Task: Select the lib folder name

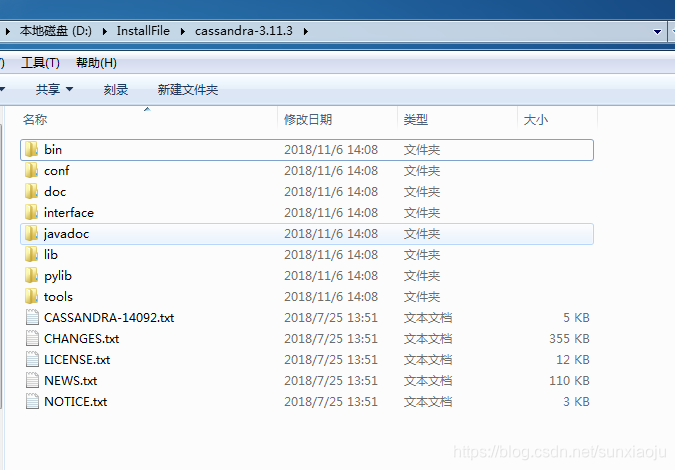Action: tap(51, 254)
